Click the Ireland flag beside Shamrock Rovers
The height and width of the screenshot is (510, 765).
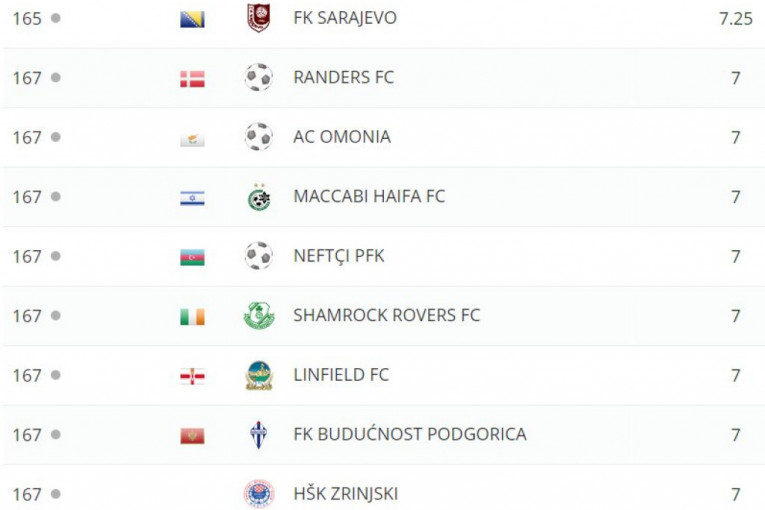pyautogui.click(x=192, y=317)
